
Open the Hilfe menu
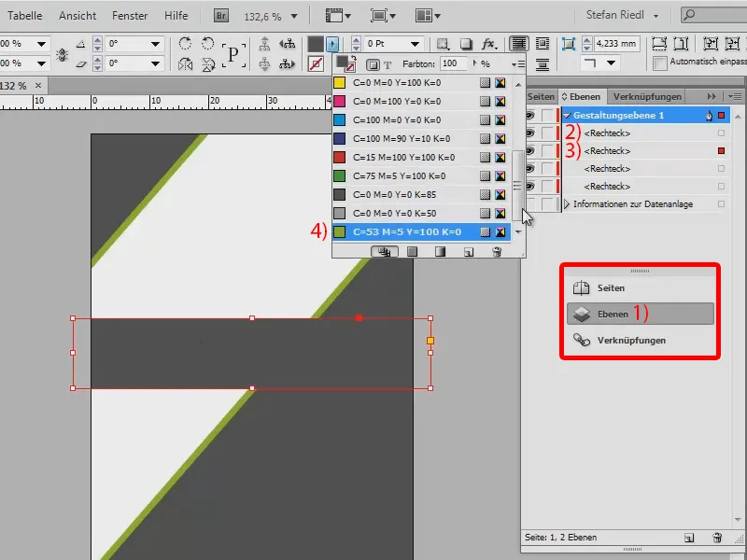coord(176,16)
